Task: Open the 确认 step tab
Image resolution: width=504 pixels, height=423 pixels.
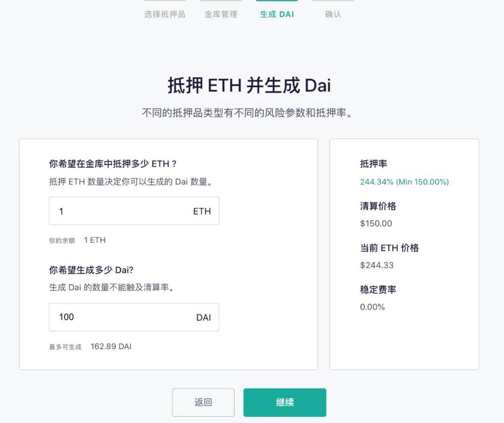Action: pos(333,14)
